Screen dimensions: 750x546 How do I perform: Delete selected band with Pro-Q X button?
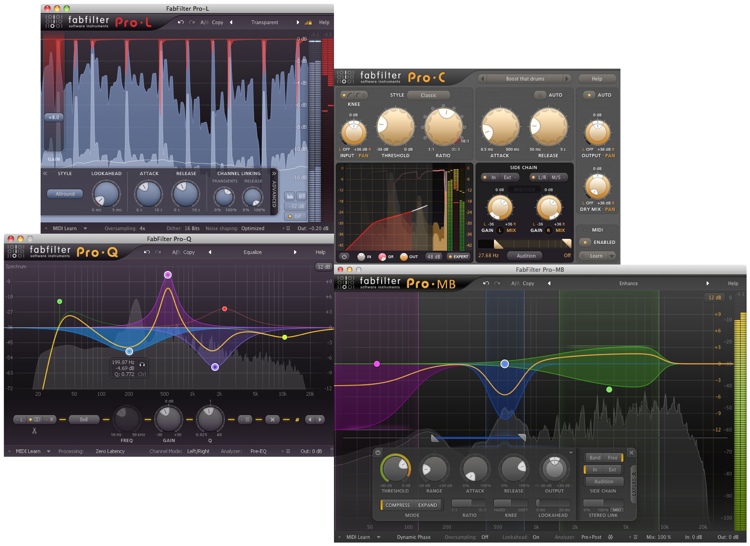point(273,419)
